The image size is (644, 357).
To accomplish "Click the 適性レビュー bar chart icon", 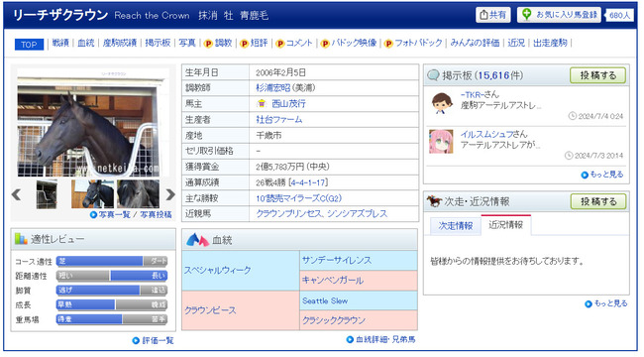I will tap(21, 238).
